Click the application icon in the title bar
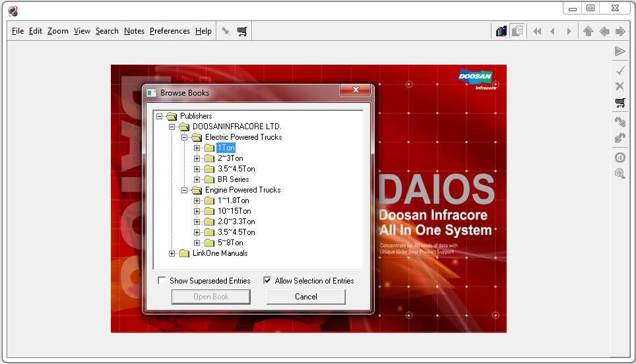The height and width of the screenshot is (364, 636). click(x=13, y=11)
